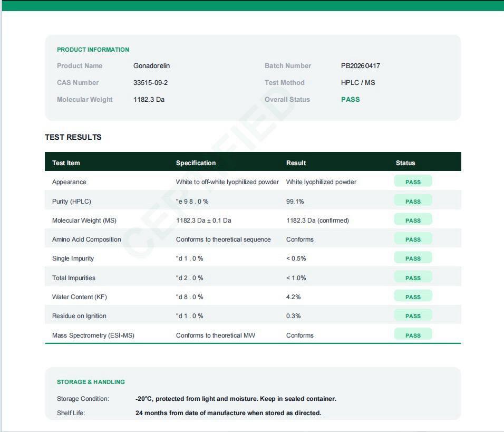Click the PASS badge in Purity (HPLC) row

[x=413, y=201]
